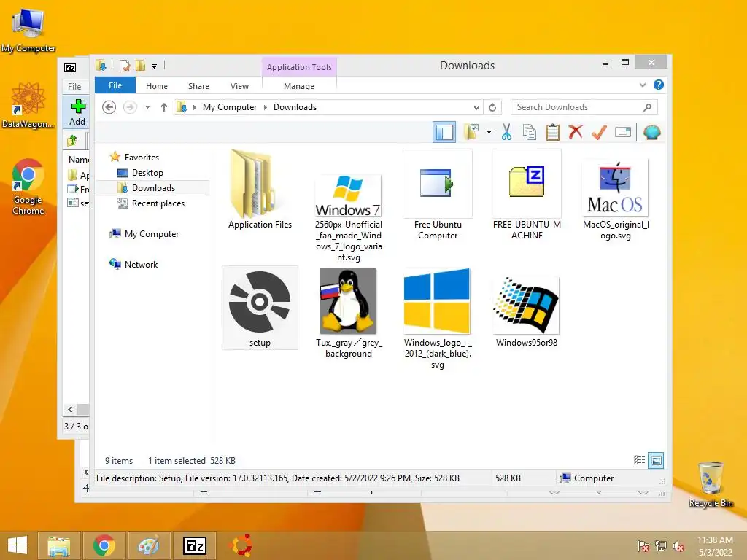Select the Tux penguin image file
This screenshot has width=747, height=560.
click(x=349, y=313)
